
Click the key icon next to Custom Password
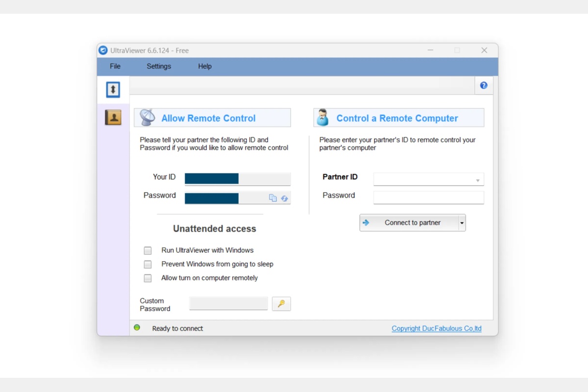281,304
